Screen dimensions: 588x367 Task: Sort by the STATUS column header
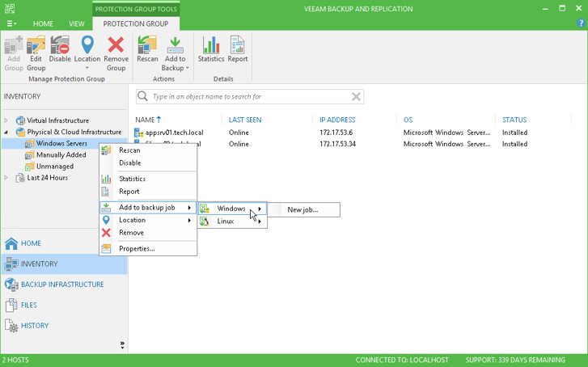514,120
